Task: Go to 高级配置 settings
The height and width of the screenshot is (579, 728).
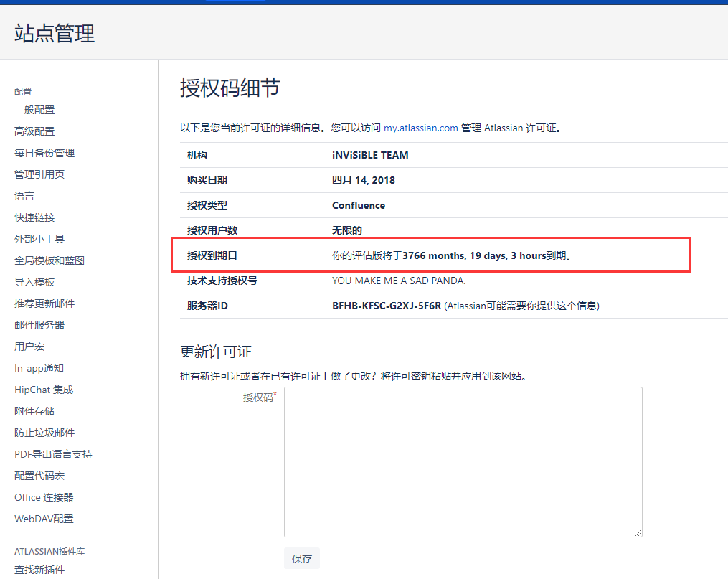Action: point(34,131)
